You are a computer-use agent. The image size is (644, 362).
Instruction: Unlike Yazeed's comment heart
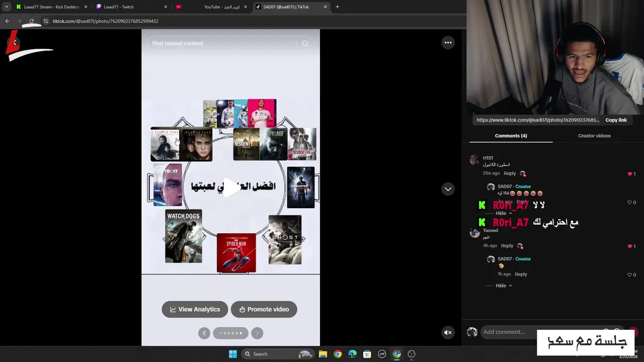tap(629, 246)
